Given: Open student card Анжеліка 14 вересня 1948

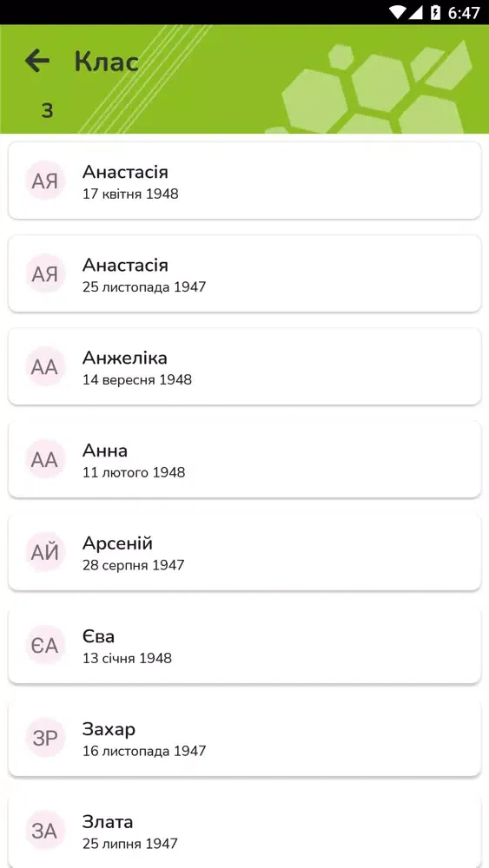Looking at the screenshot, I should (244, 366).
